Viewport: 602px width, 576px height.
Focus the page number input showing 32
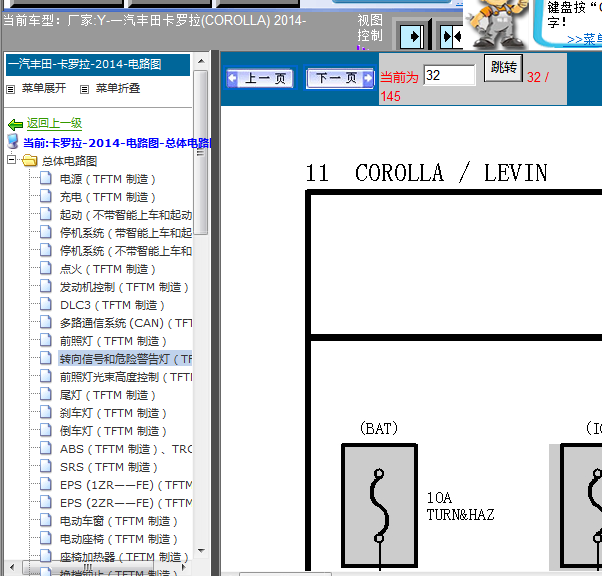(x=449, y=75)
